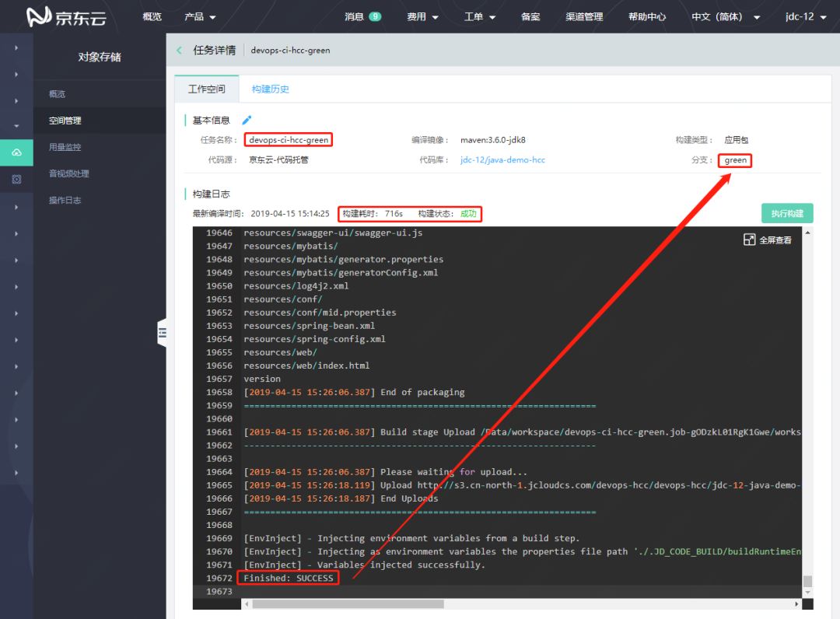Click the log horizontal scrollbar thumb

348,604
